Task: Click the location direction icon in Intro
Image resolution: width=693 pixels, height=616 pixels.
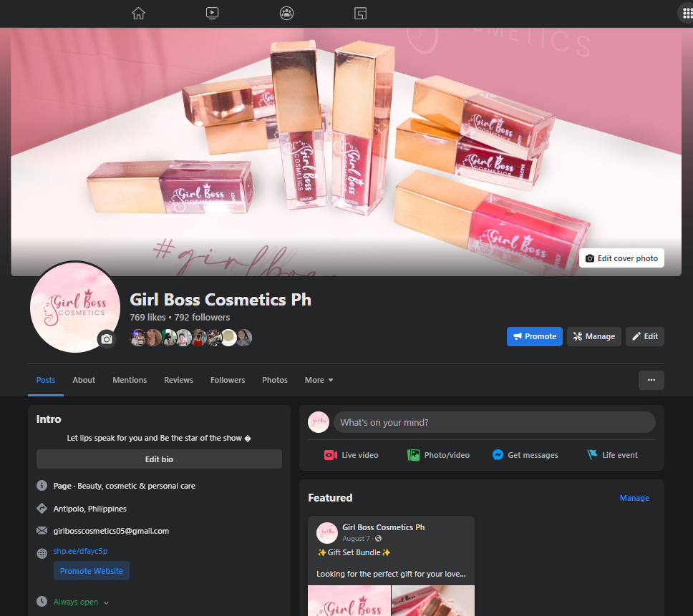Action: coord(42,508)
